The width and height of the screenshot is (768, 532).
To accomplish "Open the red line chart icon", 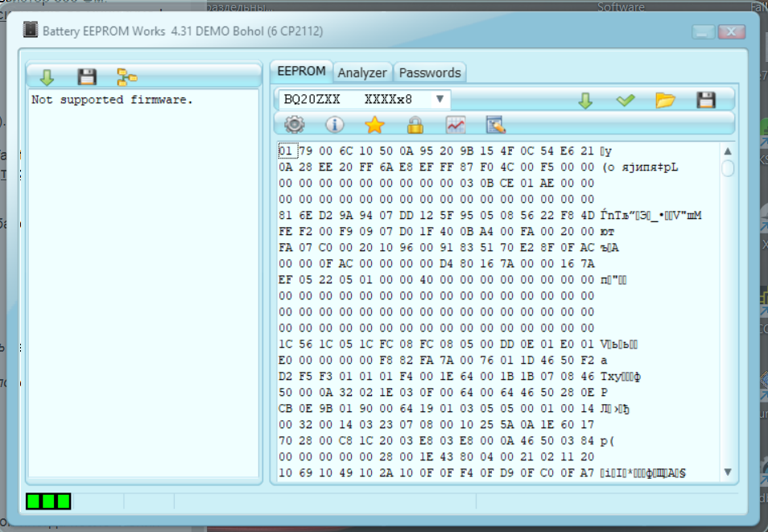I will click(x=456, y=125).
